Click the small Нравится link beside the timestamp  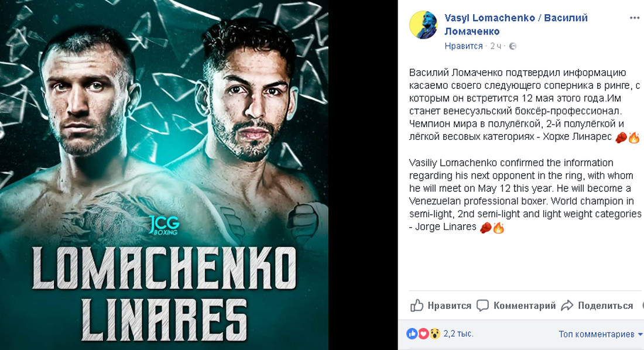(x=464, y=46)
